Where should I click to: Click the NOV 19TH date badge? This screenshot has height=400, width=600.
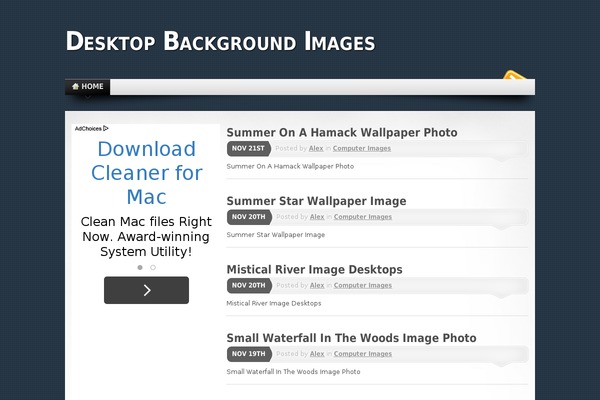[249, 354]
